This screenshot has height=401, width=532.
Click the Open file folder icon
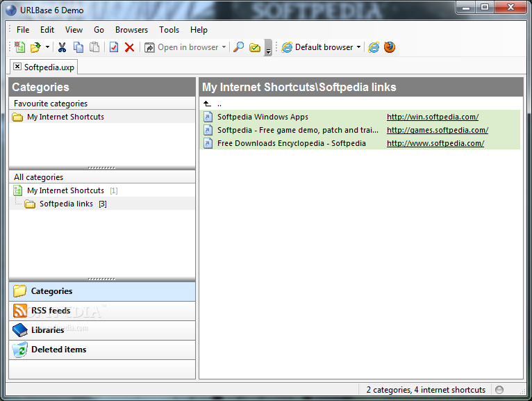pyautogui.click(x=35, y=47)
